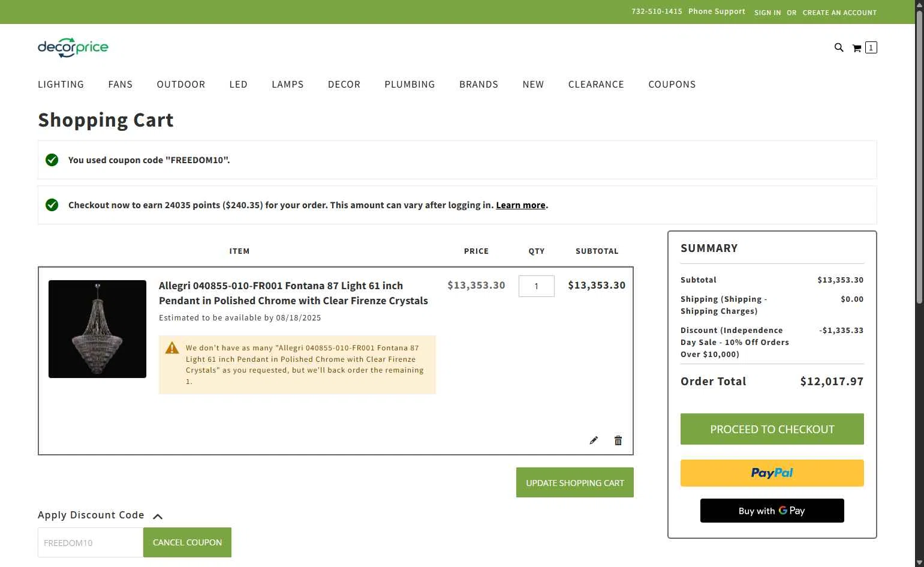The height and width of the screenshot is (567, 924).
Task: Focus the quantity input field
Action: pos(537,286)
